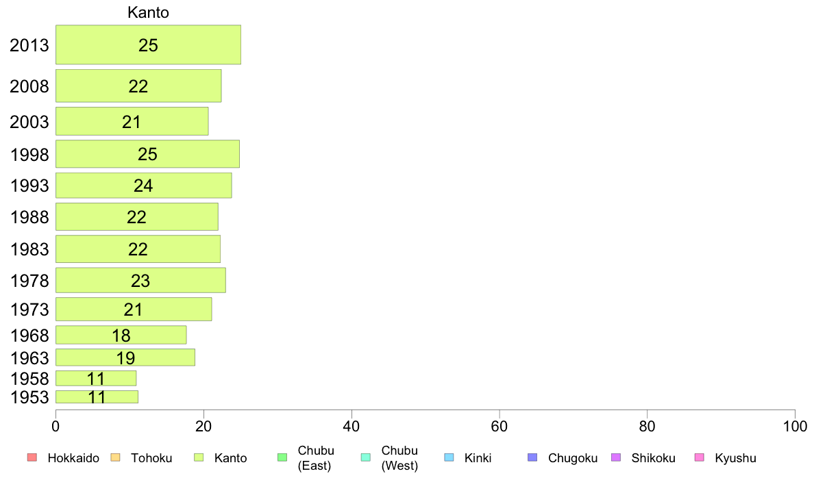Viewport: 814px width, 504px height.
Task: Click the Chubu (East) green legend swatch
Action: tap(282, 457)
